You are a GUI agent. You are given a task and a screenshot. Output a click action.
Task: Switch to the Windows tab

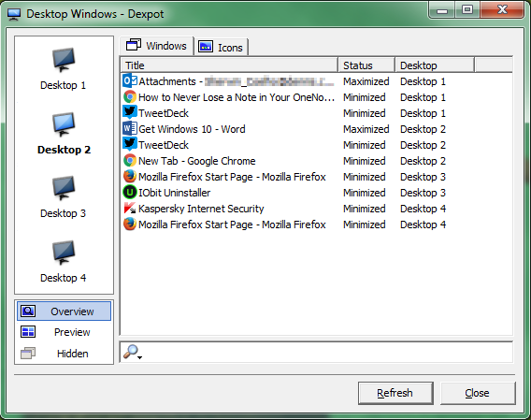click(x=156, y=46)
